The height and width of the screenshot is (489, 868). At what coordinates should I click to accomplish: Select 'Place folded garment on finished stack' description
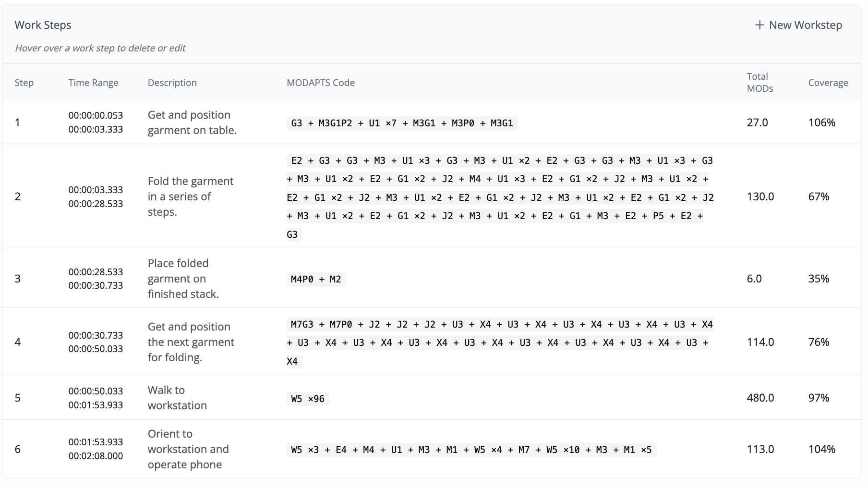coord(183,279)
